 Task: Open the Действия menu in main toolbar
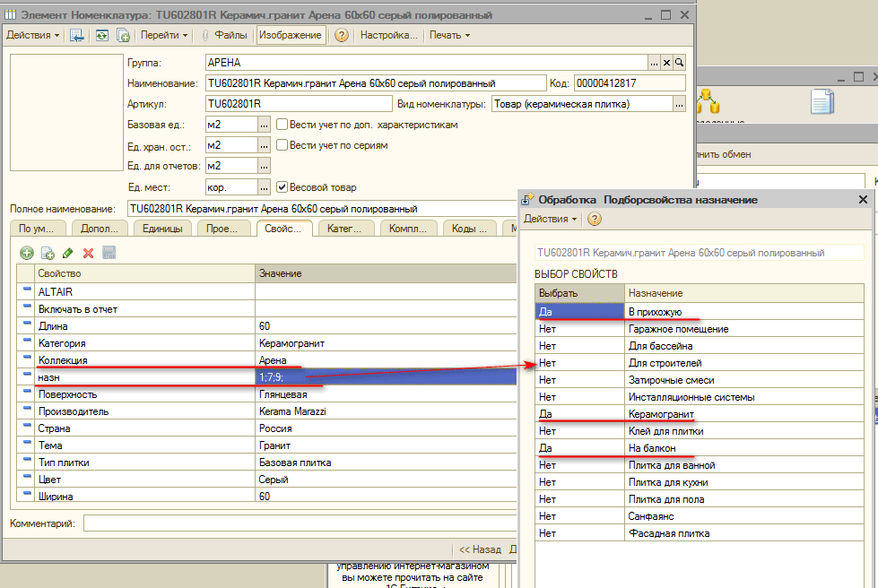coord(32,35)
